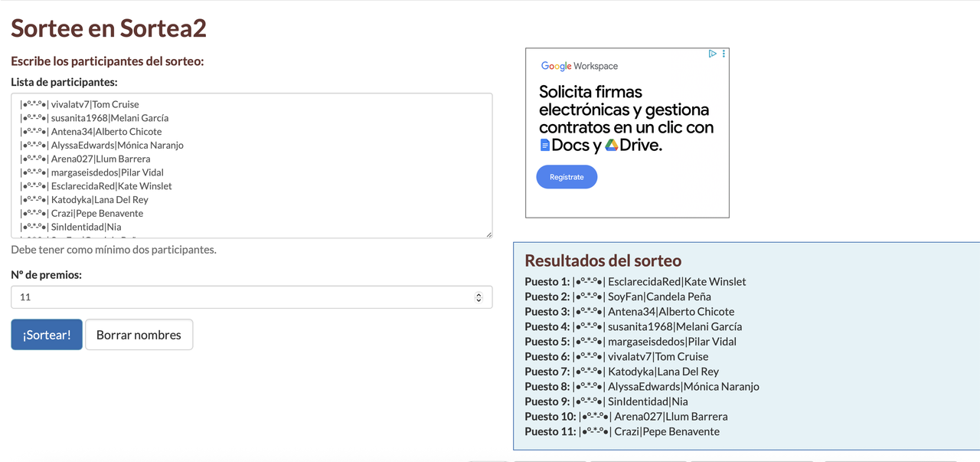Select participant line Katodyka|Lana Del Rey in list
This screenshot has height=462, width=980.
pyautogui.click(x=84, y=200)
